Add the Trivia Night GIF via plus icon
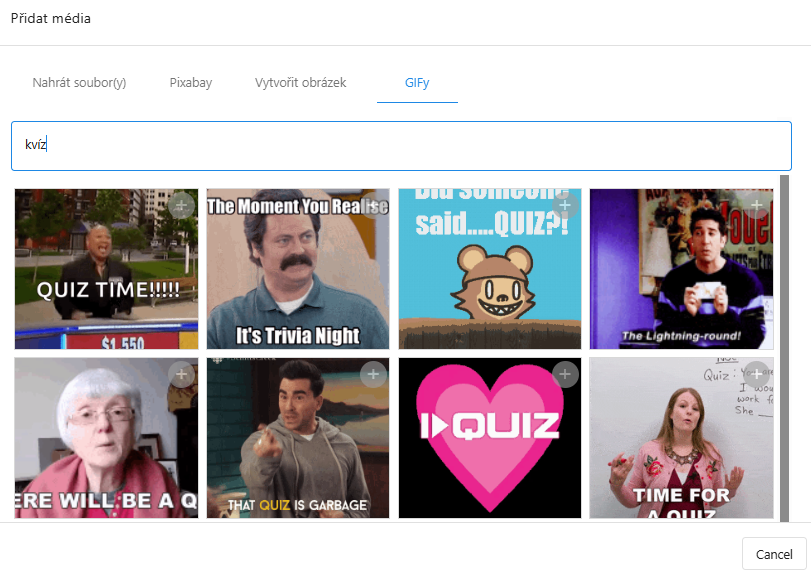 (373, 205)
